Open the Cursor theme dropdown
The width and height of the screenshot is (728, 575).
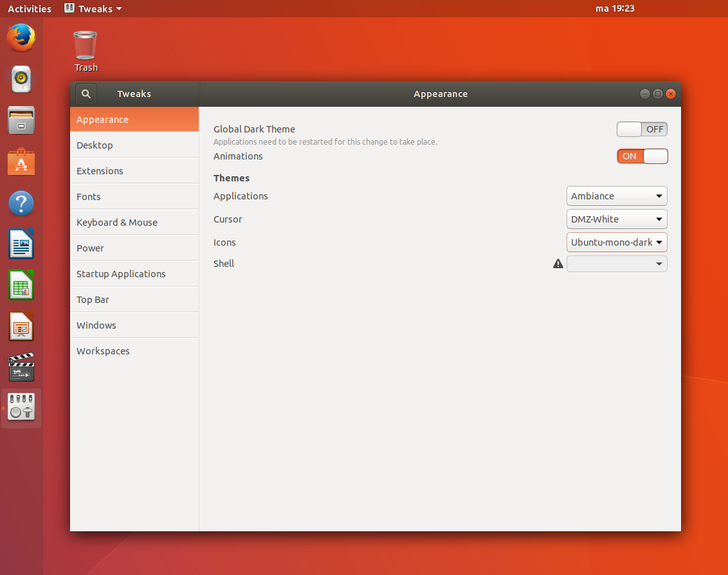(617, 219)
